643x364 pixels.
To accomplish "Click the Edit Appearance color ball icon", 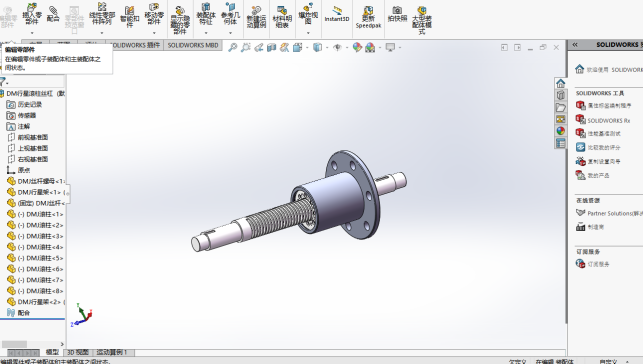I will (357, 48).
